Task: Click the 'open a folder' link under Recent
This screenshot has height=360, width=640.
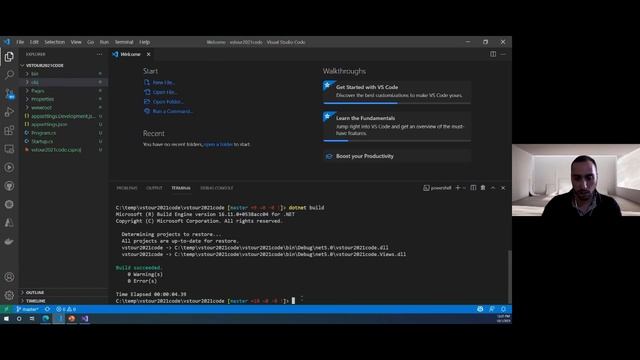Action: 218,144
